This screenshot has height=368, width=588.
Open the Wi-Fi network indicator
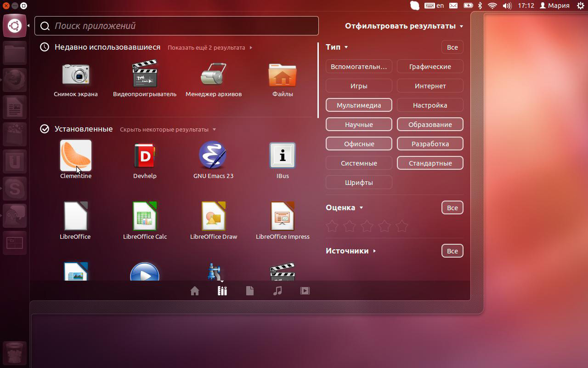(x=492, y=6)
